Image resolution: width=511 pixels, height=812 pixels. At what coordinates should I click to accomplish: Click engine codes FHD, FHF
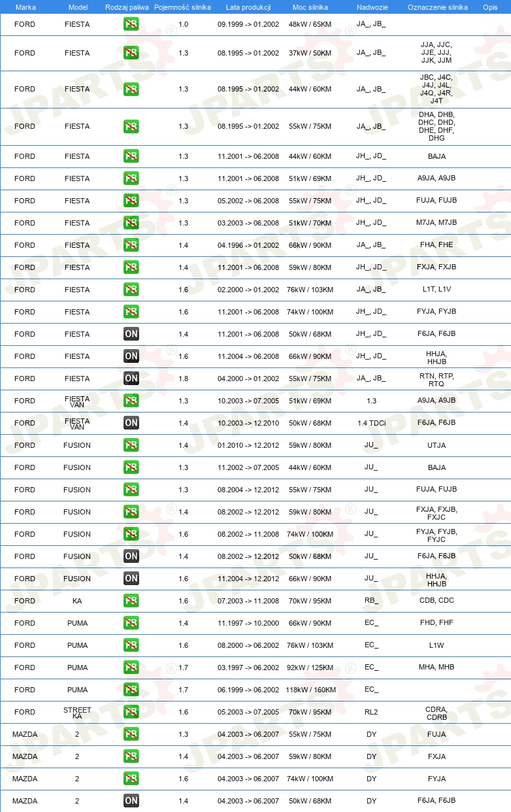pyautogui.click(x=437, y=623)
